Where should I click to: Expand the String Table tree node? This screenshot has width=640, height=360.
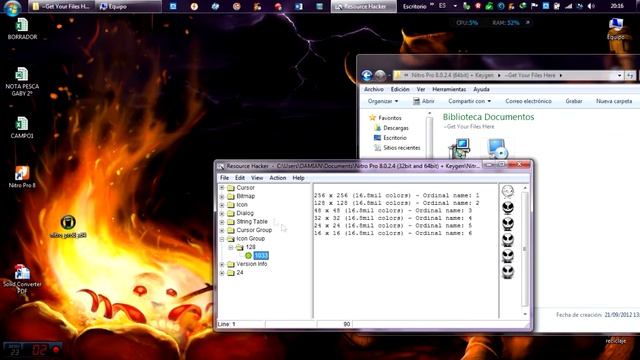coord(222,222)
